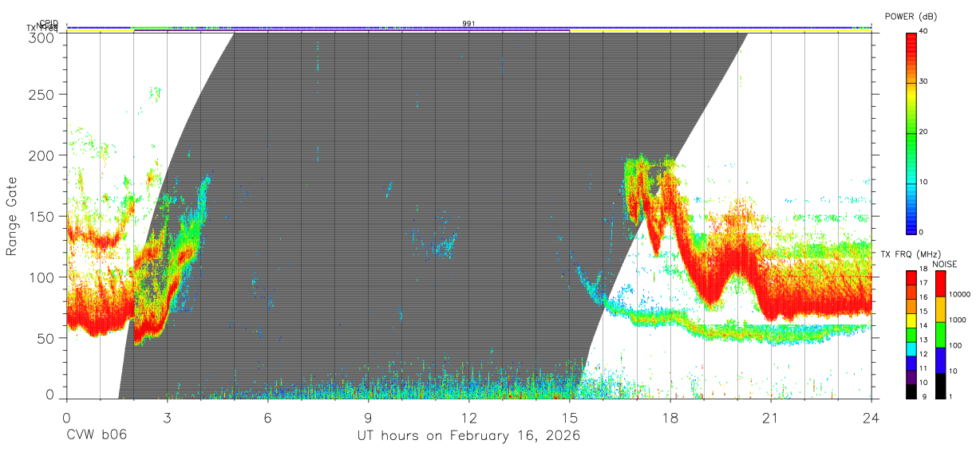This screenshot has width=980, height=452.
Task: Click the '30' tick on the POWER scale
Action: point(925,81)
